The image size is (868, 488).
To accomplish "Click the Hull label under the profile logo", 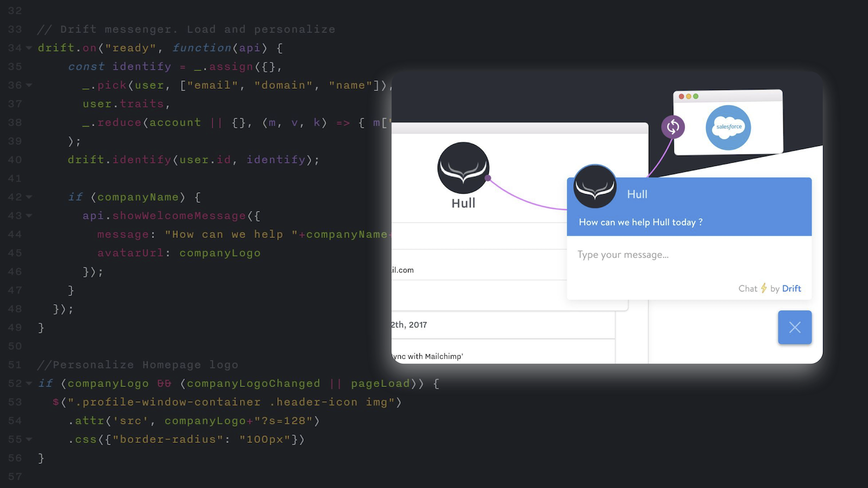I will (x=463, y=203).
